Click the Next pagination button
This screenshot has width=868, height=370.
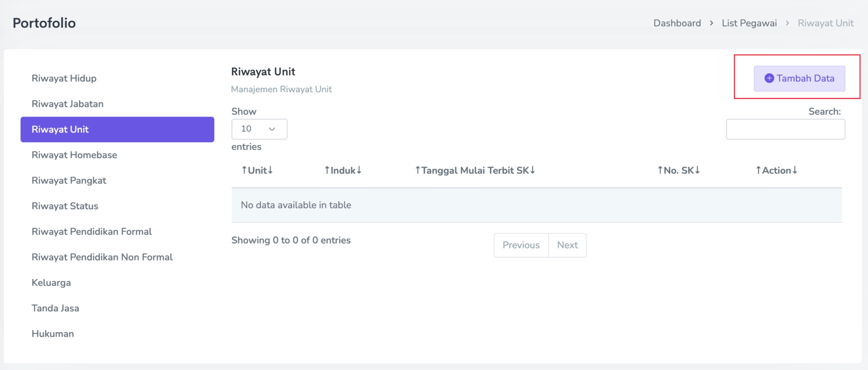(x=567, y=245)
